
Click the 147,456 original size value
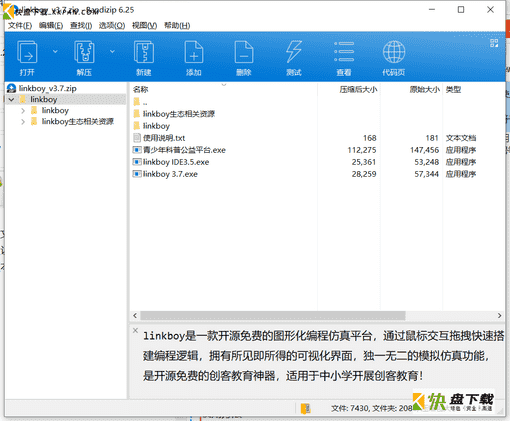tap(424, 150)
